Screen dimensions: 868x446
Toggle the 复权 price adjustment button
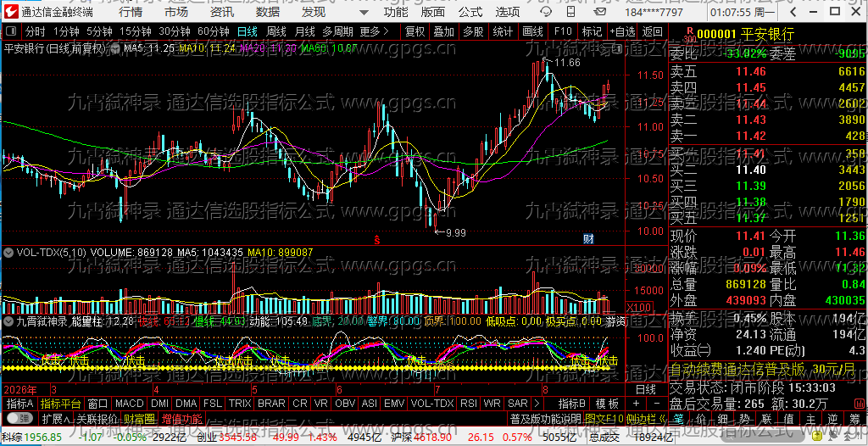pos(415,31)
